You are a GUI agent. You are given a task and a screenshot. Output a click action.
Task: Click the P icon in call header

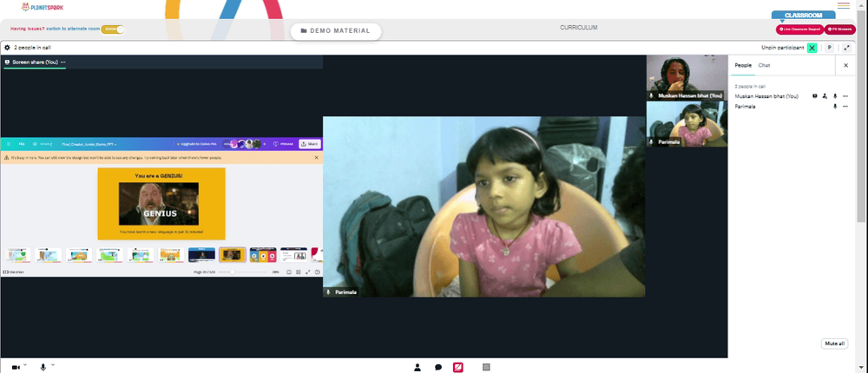829,48
